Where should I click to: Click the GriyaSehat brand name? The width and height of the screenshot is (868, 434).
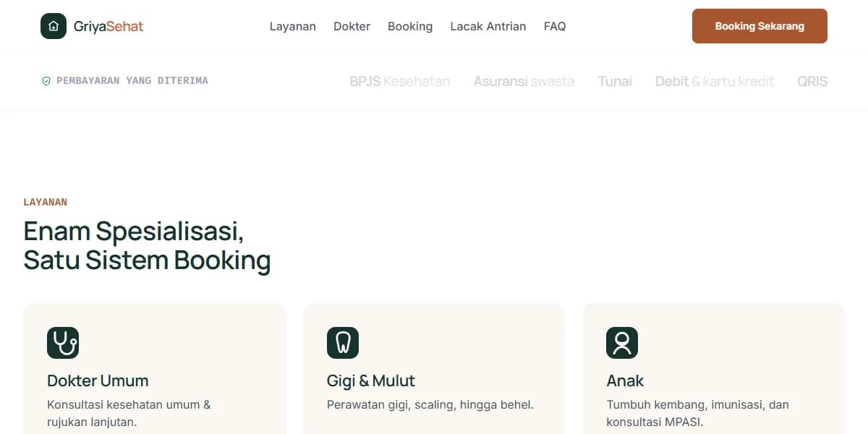tap(109, 27)
